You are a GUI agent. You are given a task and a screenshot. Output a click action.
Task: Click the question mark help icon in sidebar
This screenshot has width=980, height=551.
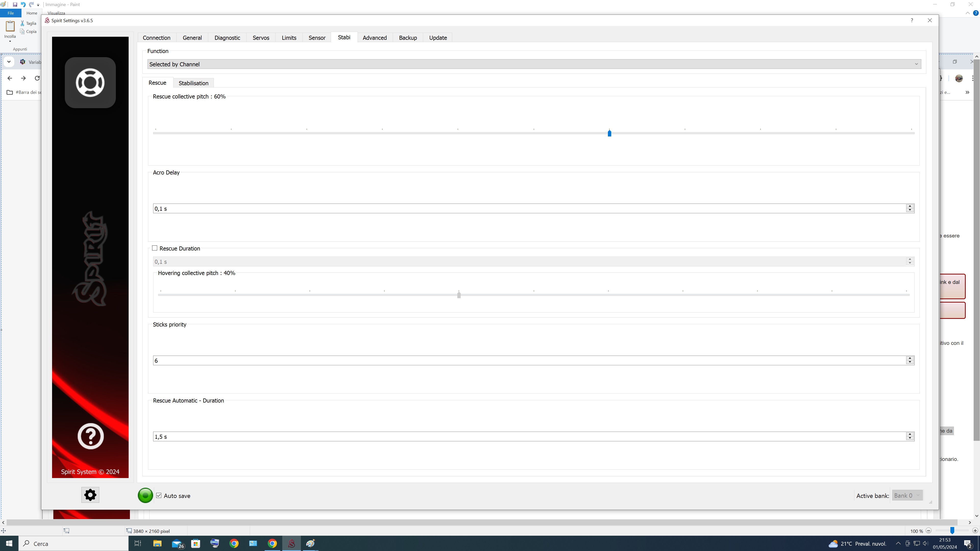[x=91, y=436]
